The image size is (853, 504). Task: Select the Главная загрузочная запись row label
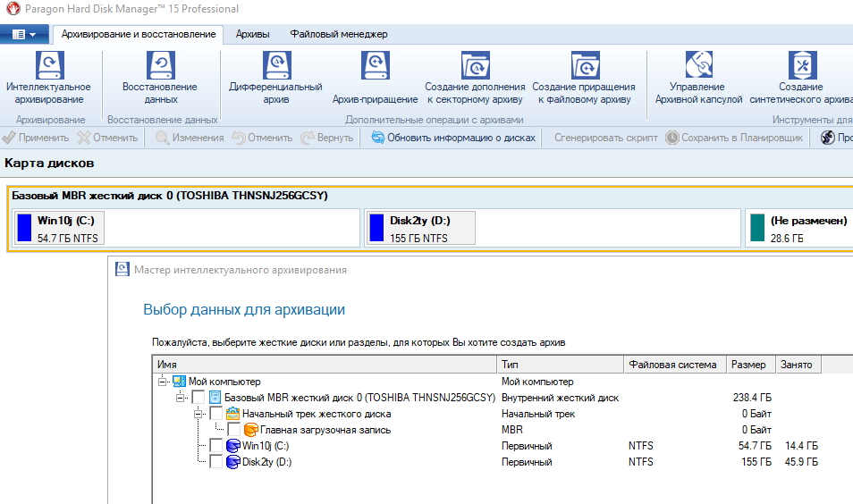pyautogui.click(x=325, y=430)
